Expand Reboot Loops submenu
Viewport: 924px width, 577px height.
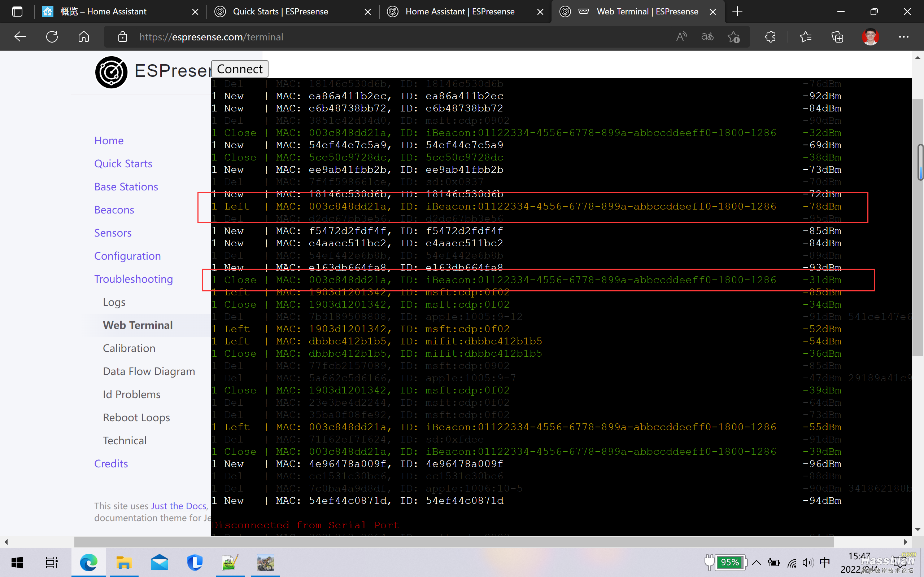pos(137,417)
